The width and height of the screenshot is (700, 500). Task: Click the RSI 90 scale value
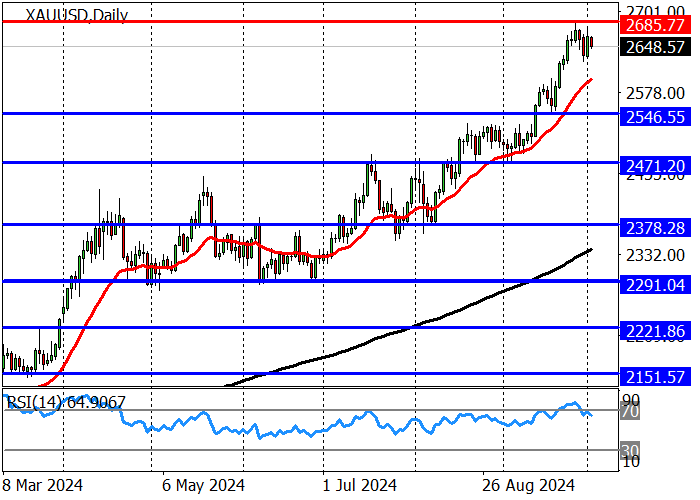(630, 400)
